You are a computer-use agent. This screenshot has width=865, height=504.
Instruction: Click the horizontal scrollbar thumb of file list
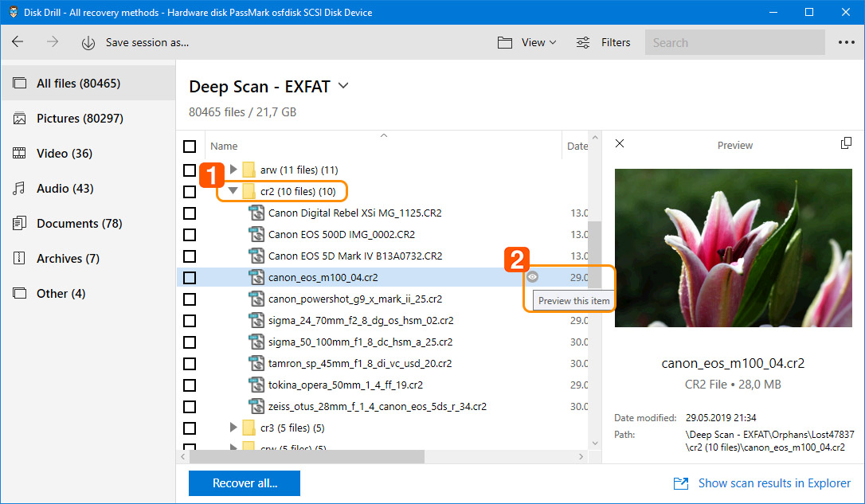coord(307,456)
